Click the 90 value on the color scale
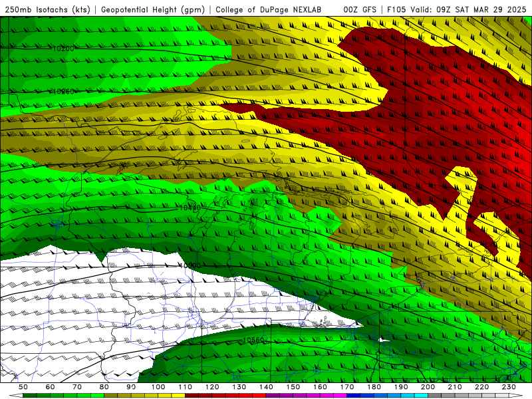 point(131,387)
